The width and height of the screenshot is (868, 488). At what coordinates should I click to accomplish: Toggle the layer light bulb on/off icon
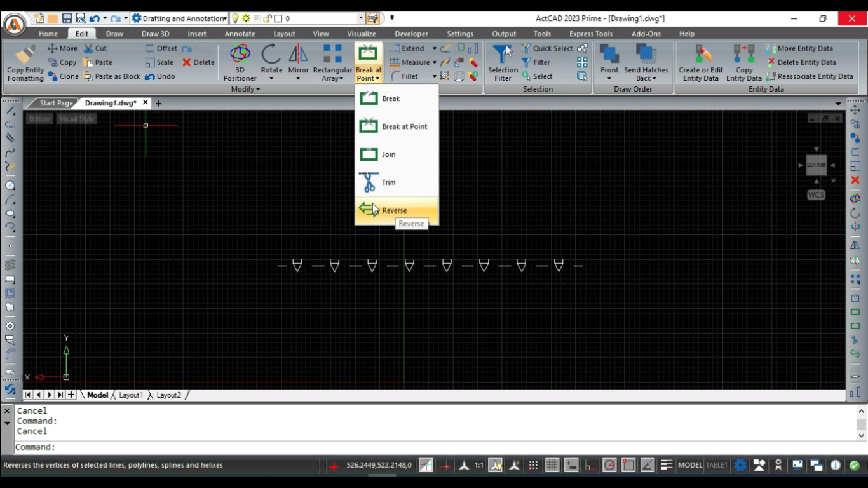tap(236, 18)
